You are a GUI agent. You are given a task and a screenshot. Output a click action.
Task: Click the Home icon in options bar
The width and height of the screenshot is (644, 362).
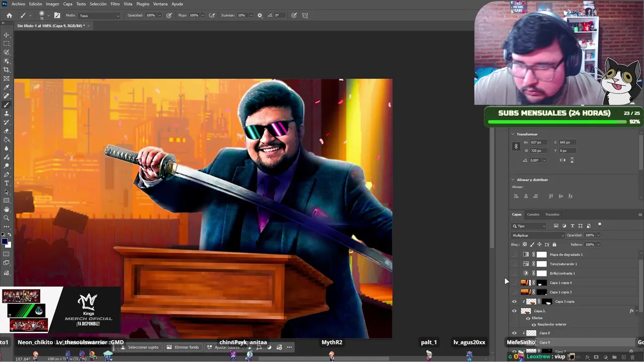[9, 16]
